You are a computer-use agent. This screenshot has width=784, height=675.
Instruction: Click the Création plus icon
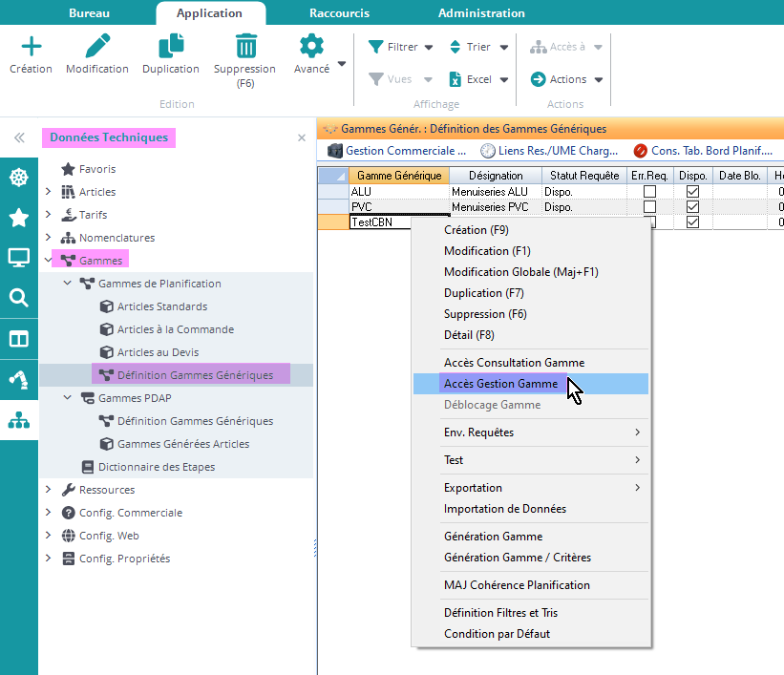coord(32,47)
